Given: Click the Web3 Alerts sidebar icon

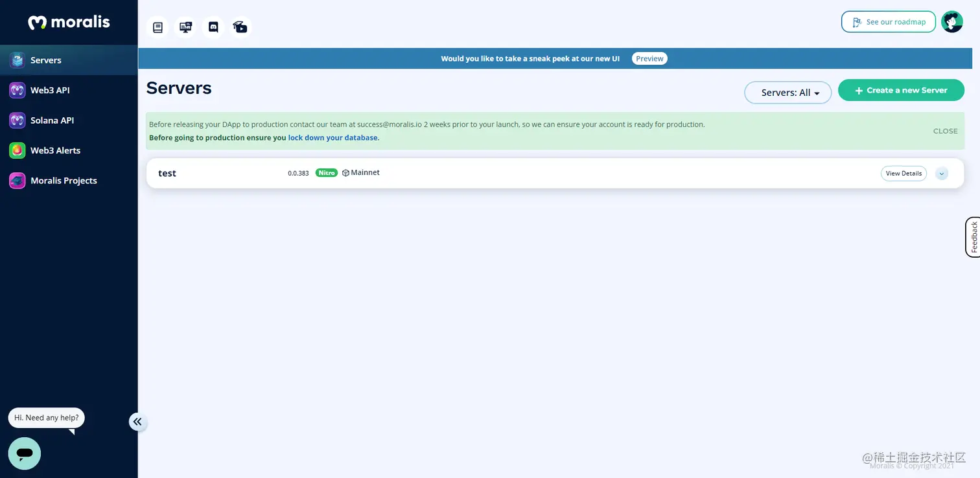Looking at the screenshot, I should click(x=17, y=150).
